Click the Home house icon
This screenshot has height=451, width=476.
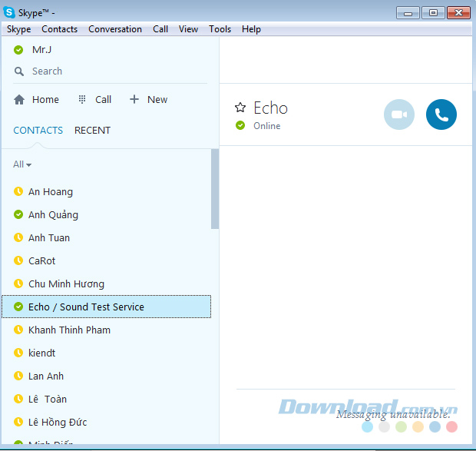(x=19, y=100)
